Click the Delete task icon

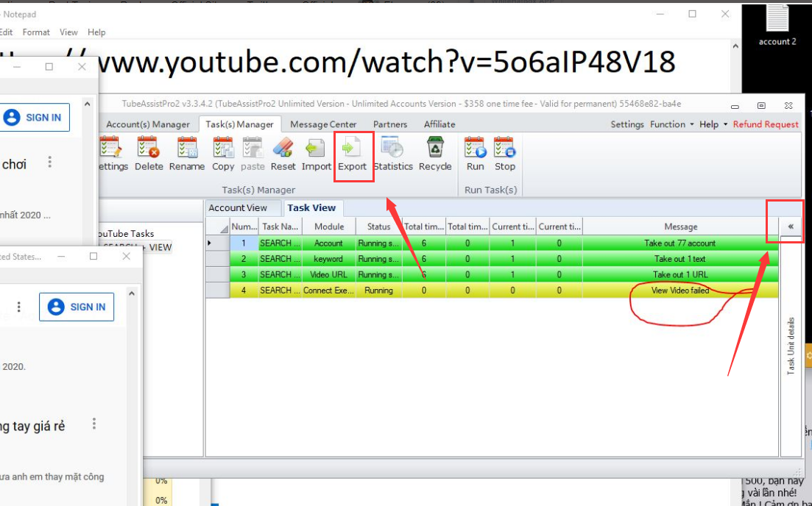pyautogui.click(x=149, y=149)
